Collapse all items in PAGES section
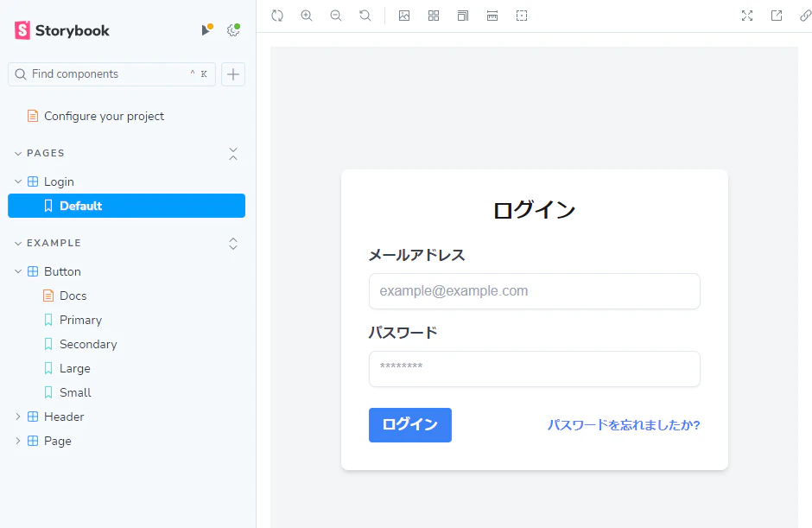Screen dimensions: 812x528 tap(233, 153)
